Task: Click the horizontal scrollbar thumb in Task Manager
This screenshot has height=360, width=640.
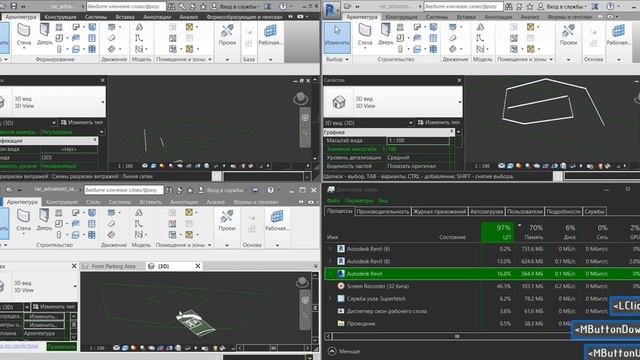Action: pos(457,336)
